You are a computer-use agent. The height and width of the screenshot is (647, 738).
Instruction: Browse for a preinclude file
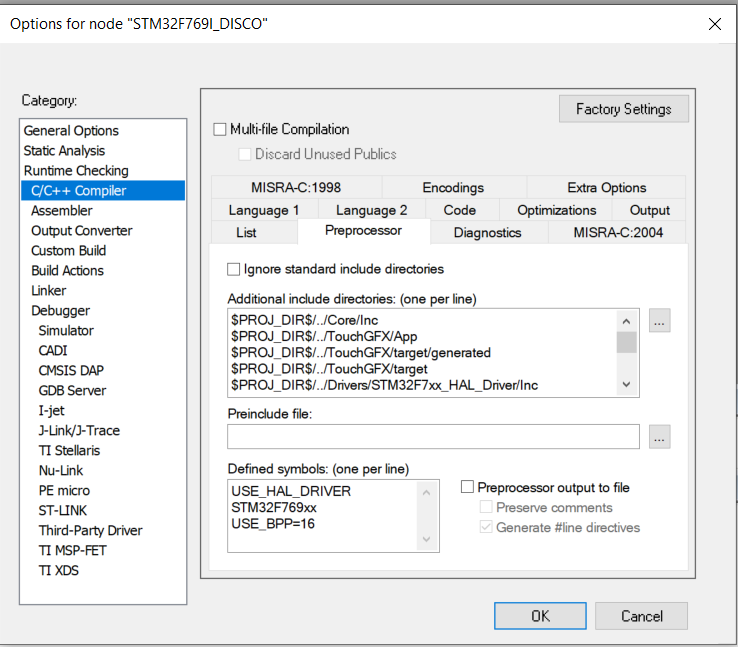[x=659, y=437]
